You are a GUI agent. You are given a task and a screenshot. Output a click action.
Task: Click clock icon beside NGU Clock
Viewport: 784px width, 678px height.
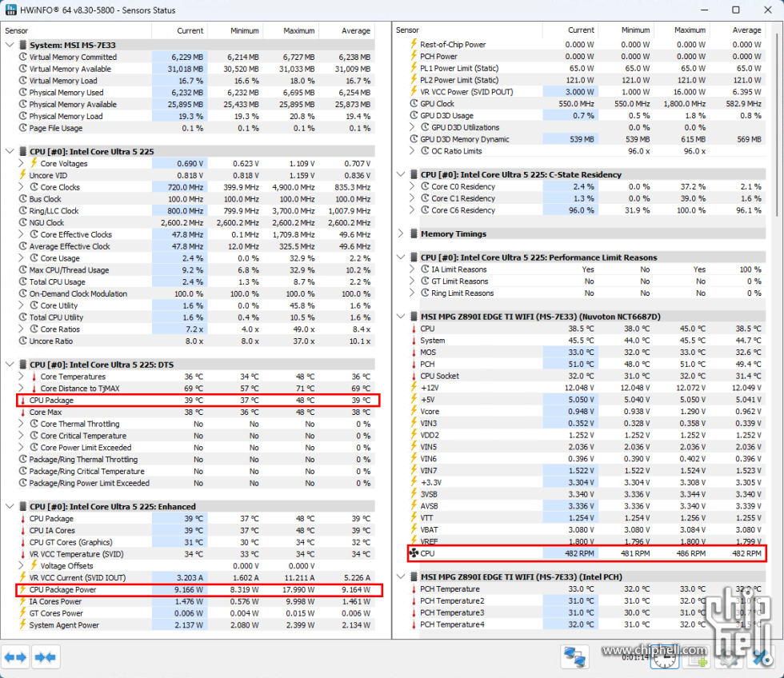[23, 222]
